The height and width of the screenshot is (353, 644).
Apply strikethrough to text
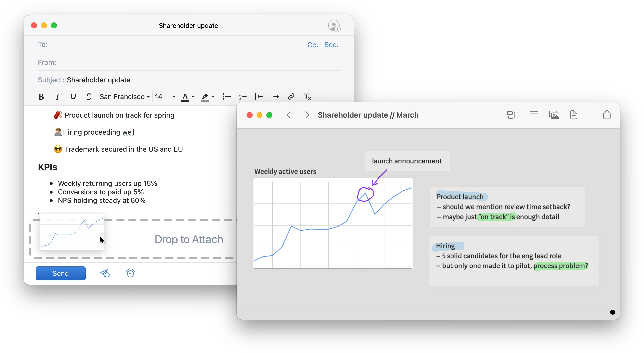[89, 97]
